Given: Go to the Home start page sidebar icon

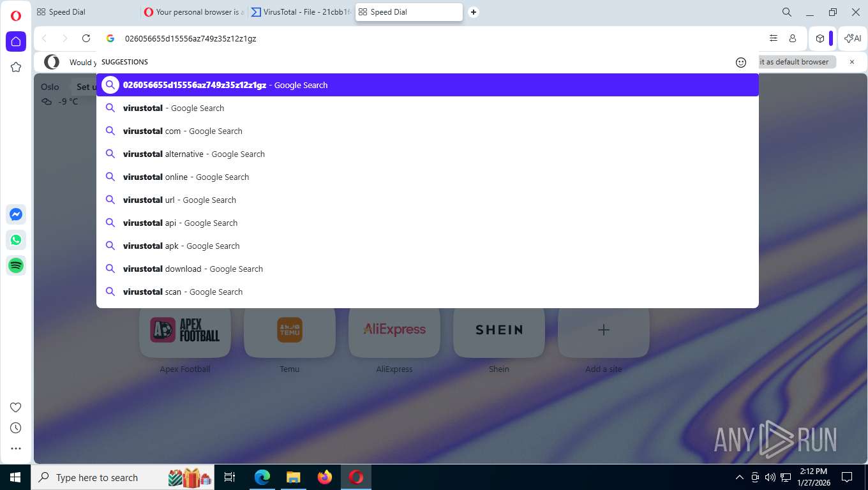Looking at the screenshot, I should coord(16,41).
